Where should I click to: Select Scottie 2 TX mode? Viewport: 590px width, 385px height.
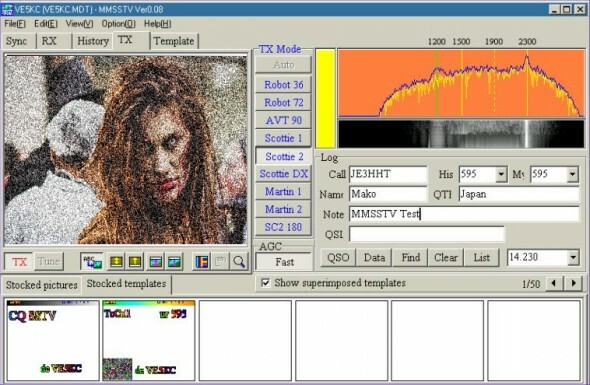pyautogui.click(x=284, y=156)
